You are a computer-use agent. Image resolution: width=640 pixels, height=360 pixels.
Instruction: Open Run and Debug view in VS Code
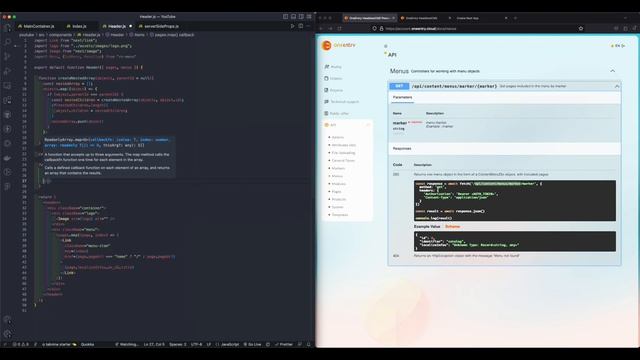click(x=7, y=71)
